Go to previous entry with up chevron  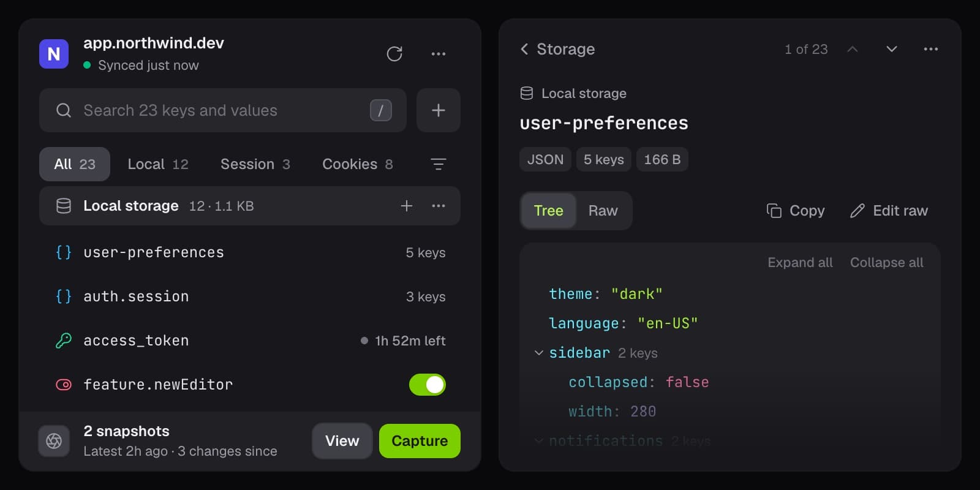point(853,49)
